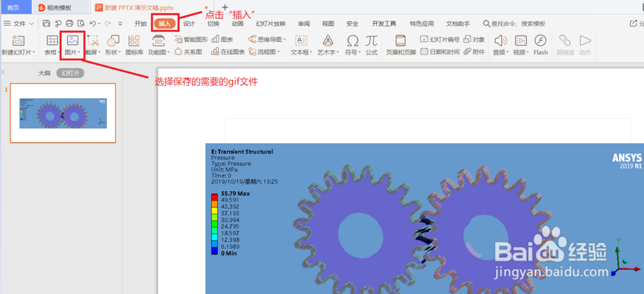
Task: Insert an 附件 attachment
Action: coord(474,52)
